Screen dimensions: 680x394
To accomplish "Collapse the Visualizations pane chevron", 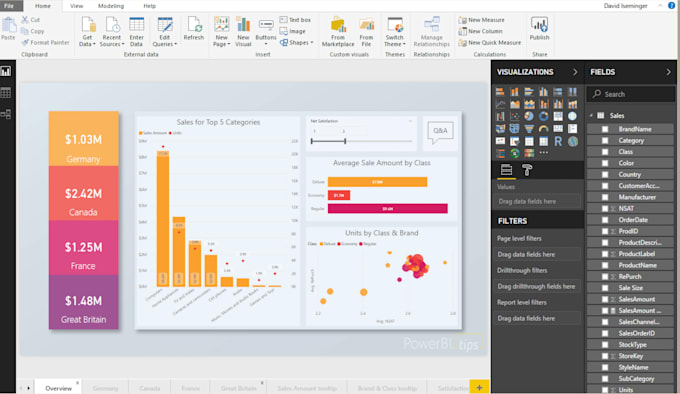I will coord(575,72).
